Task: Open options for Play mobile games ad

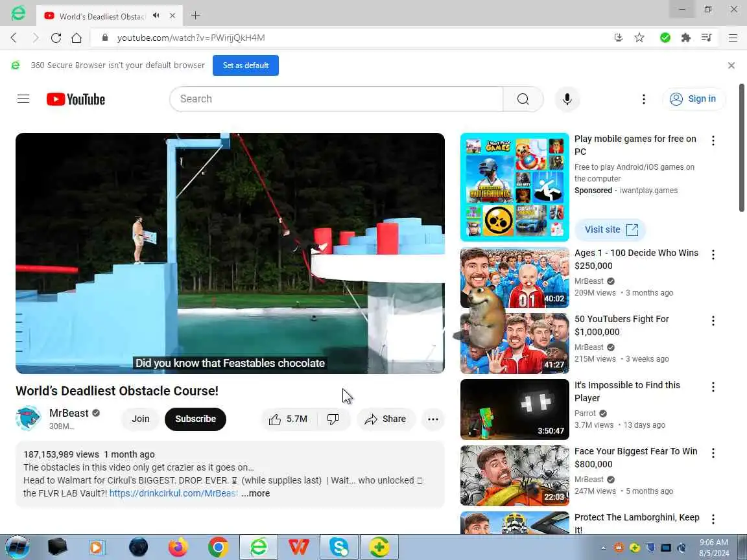Action: (713, 141)
